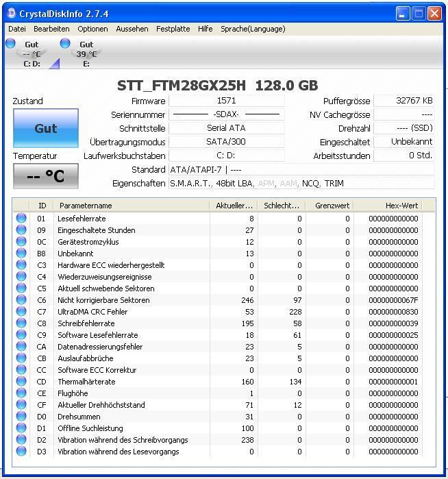This screenshot has width=448, height=479.
Task: Open the Sprache(Language) menu
Action: click(x=253, y=29)
